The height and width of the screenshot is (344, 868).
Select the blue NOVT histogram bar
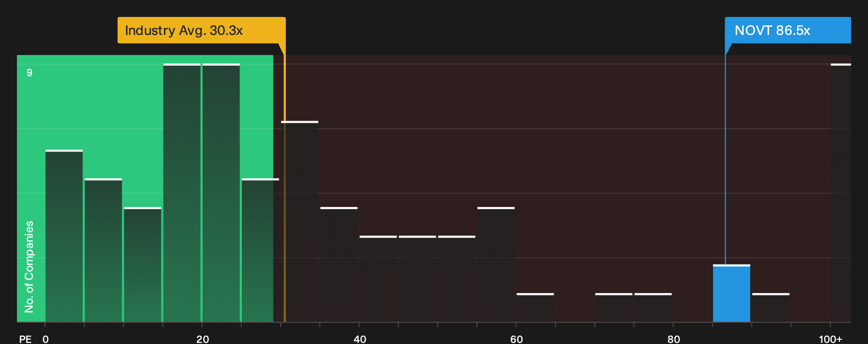(x=731, y=293)
